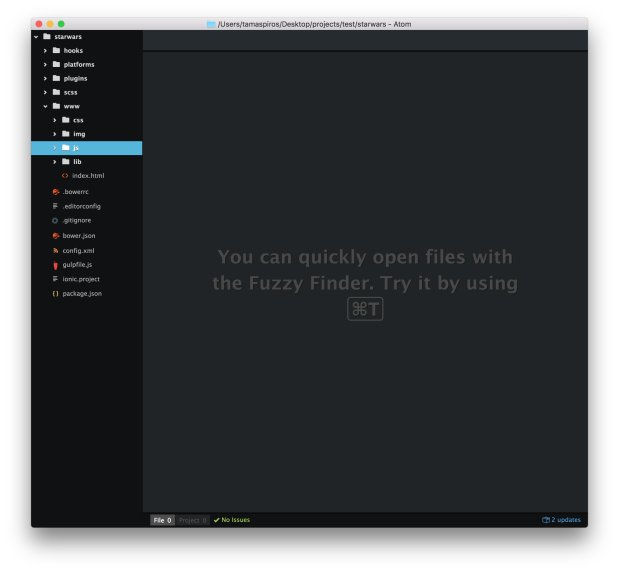619x572 pixels.
Task: Open index.html file
Action: 88,176
